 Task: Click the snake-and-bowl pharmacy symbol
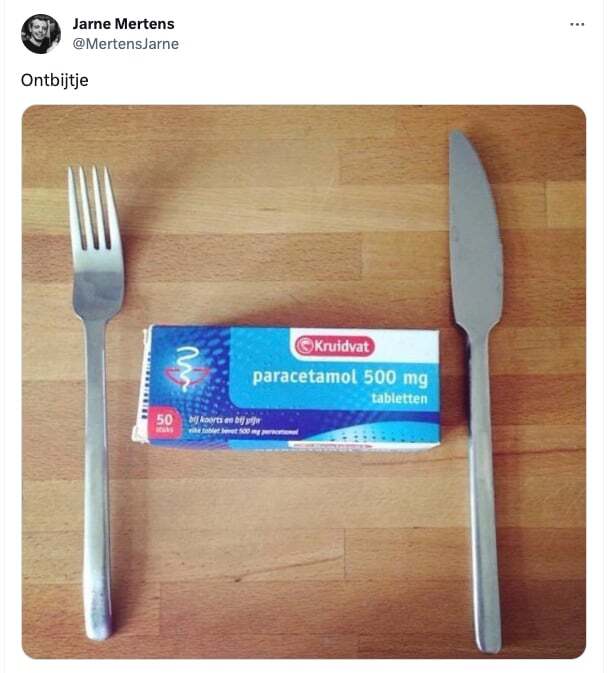tap(187, 370)
